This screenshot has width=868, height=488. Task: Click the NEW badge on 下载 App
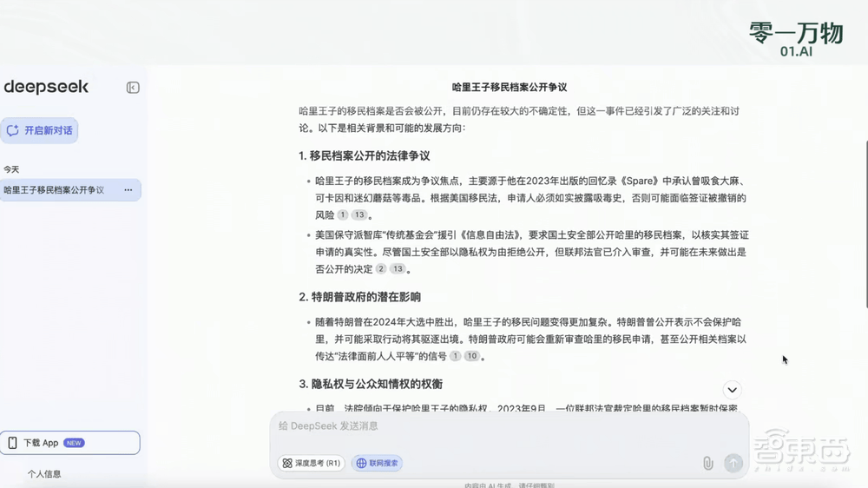tap(74, 443)
